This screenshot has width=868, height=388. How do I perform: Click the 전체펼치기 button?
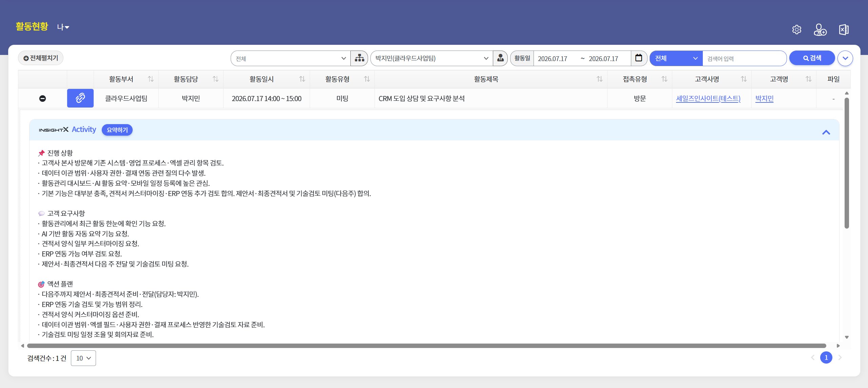(41, 58)
